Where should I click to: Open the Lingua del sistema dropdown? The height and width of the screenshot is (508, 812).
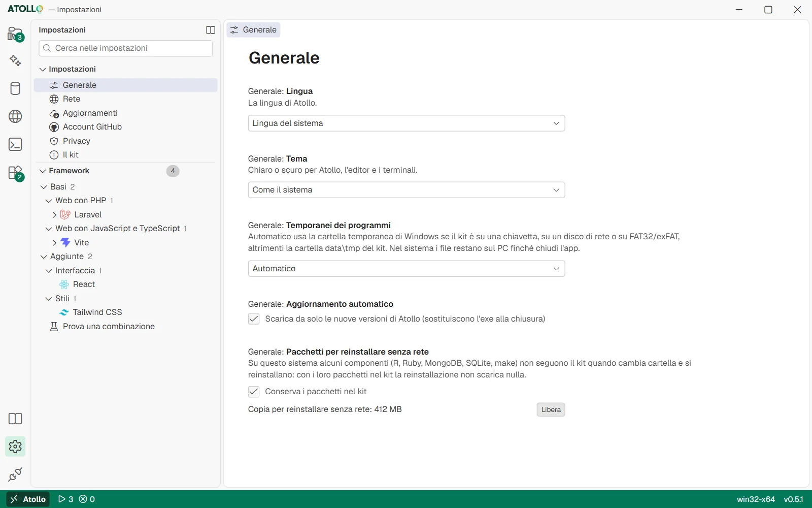[x=407, y=123]
